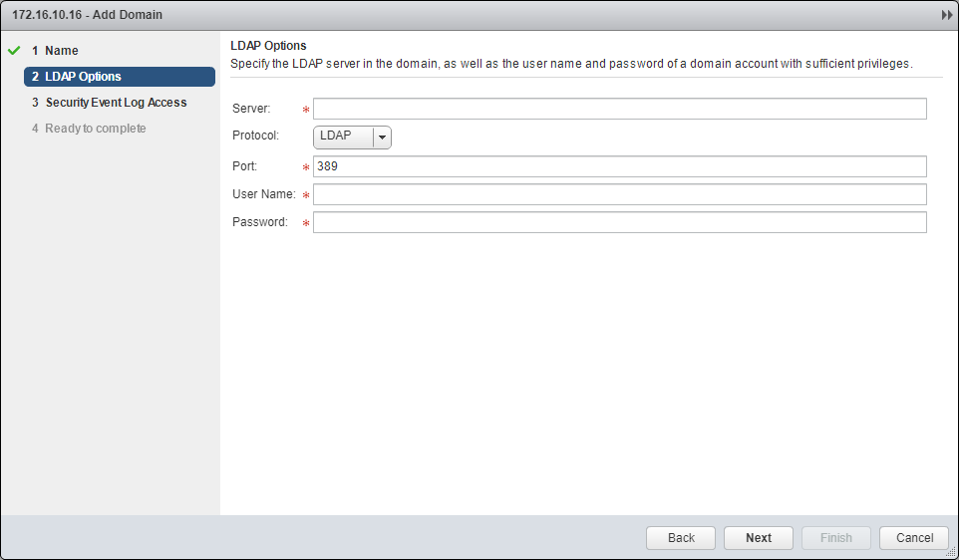Viewport: 959px width, 560px height.
Task: Click Next to continue the wizard
Action: click(x=758, y=538)
